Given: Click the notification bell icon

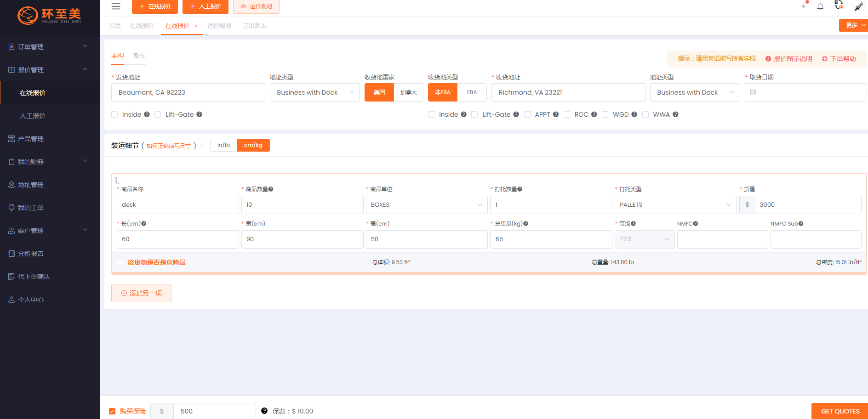Looking at the screenshot, I should pyautogui.click(x=820, y=6).
